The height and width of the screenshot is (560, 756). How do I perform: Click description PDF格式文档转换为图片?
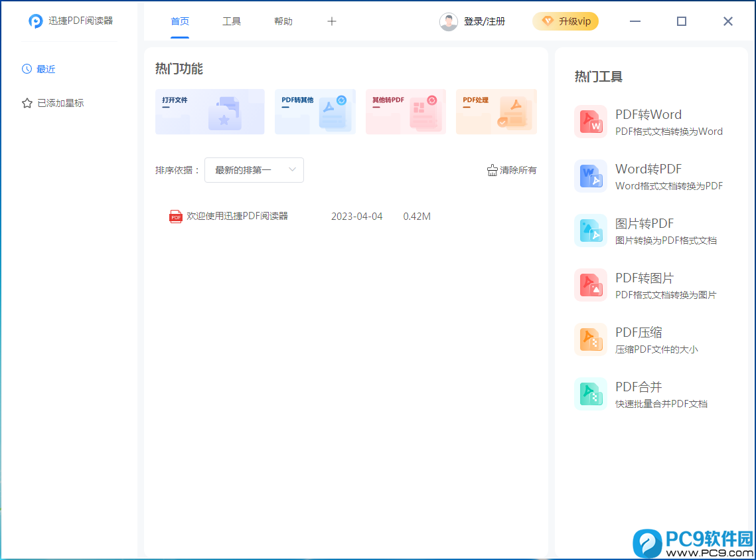tap(666, 295)
